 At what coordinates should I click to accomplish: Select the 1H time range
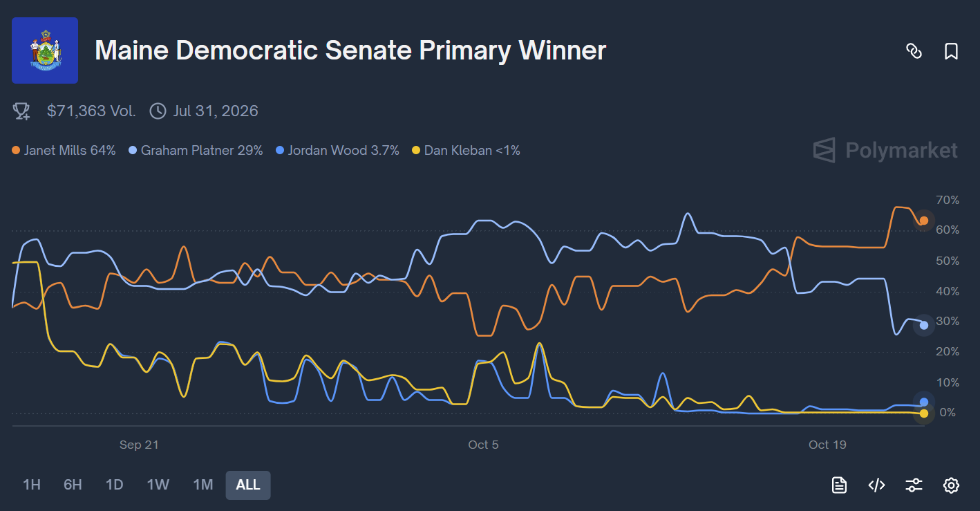tap(32, 485)
